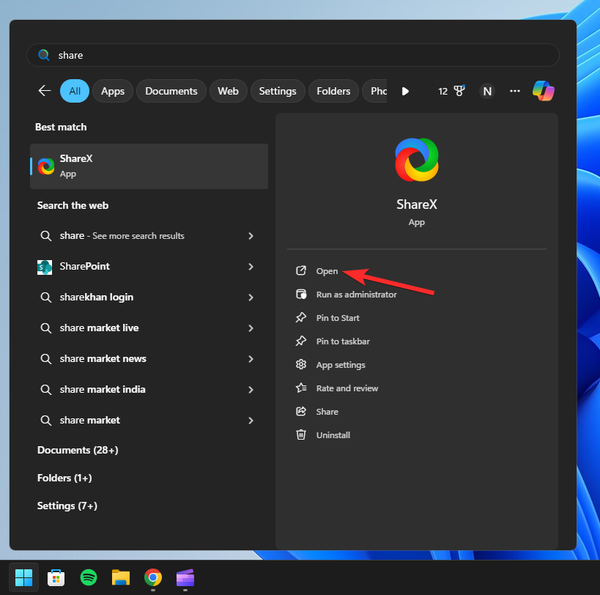Click Run as administrator for ShareX

coord(356,295)
